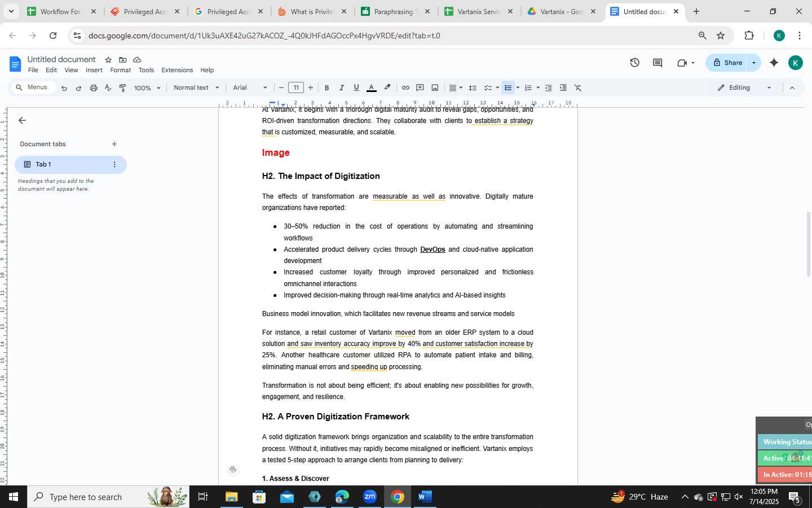Select Tab 1 in document tabs
Screen dimensions: 812x508
pyautogui.click(x=70, y=164)
